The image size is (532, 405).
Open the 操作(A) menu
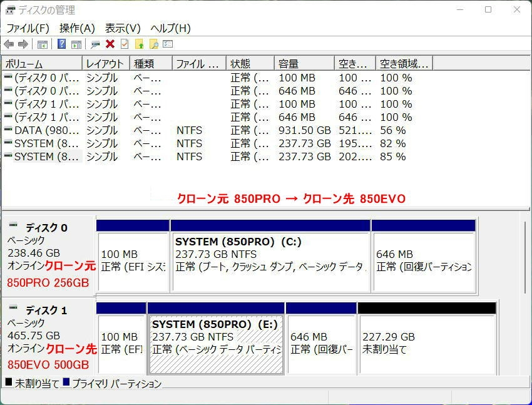pyautogui.click(x=77, y=28)
